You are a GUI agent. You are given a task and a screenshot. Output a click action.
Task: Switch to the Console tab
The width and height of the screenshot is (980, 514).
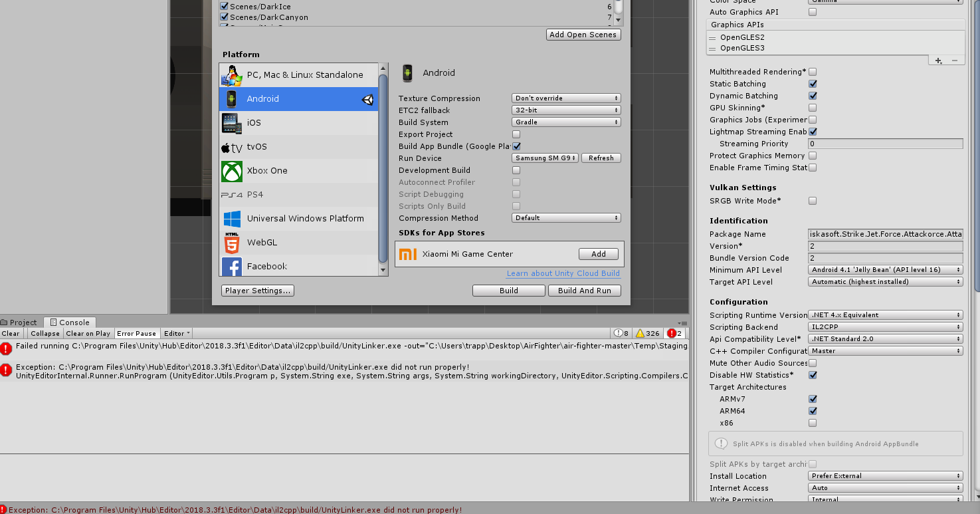coord(70,322)
